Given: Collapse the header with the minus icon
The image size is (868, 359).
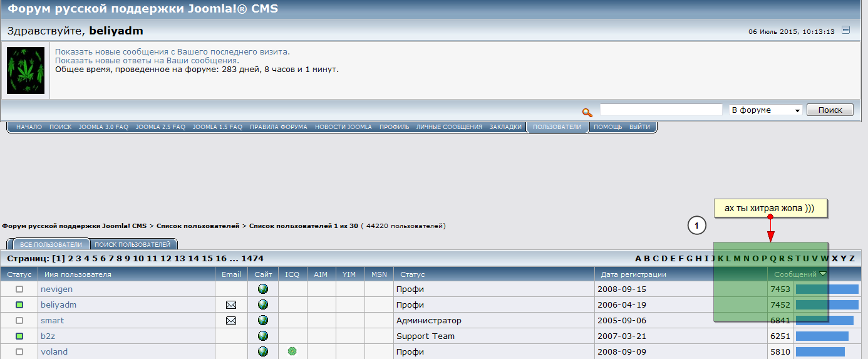Looking at the screenshot, I should 846,30.
